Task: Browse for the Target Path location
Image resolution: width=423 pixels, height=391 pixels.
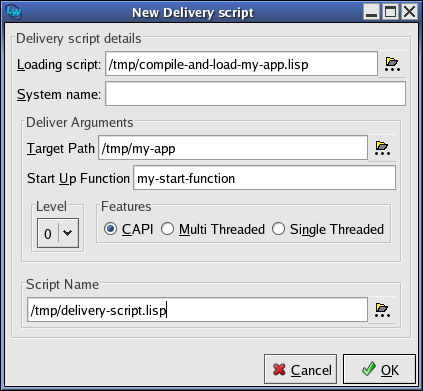Action: click(x=382, y=148)
